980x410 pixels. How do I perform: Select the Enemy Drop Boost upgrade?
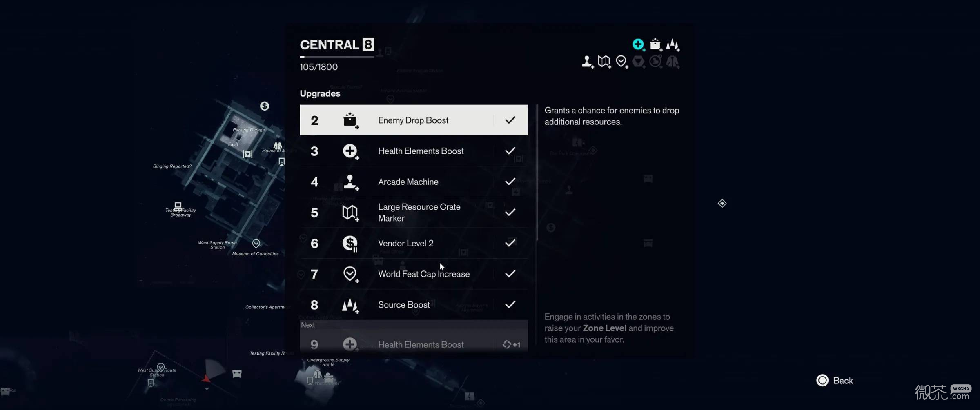click(414, 120)
